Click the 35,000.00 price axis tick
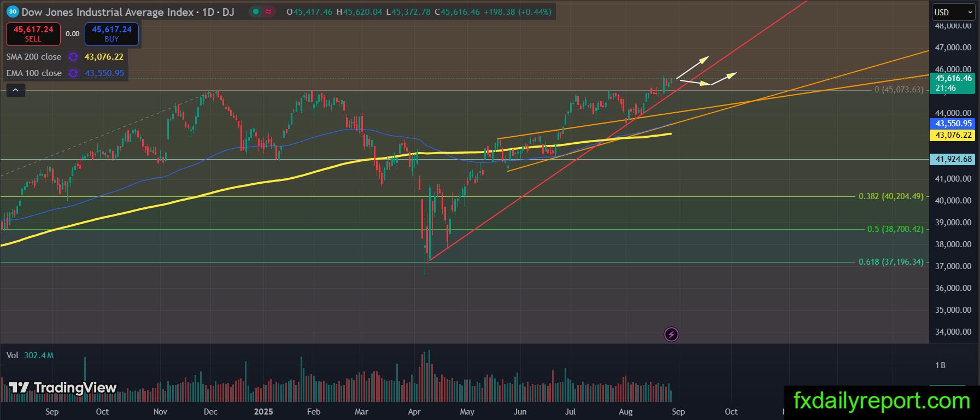The image size is (980, 420). (953, 310)
